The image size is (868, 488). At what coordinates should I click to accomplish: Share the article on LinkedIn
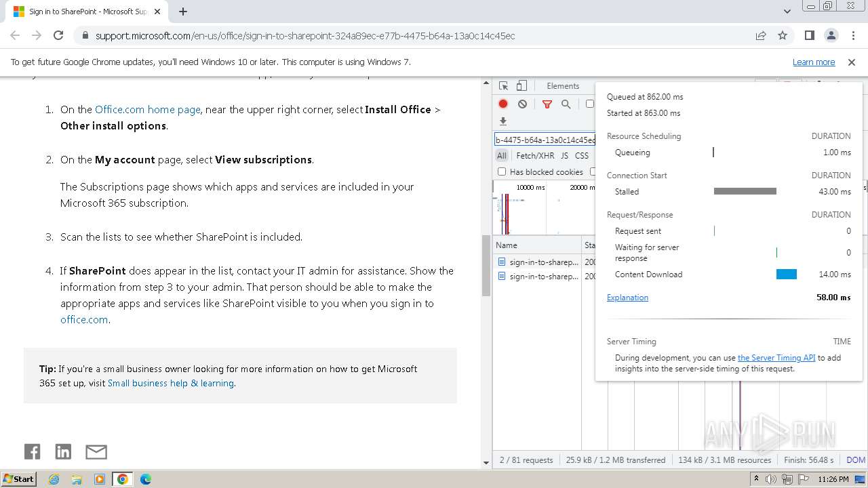[63, 451]
